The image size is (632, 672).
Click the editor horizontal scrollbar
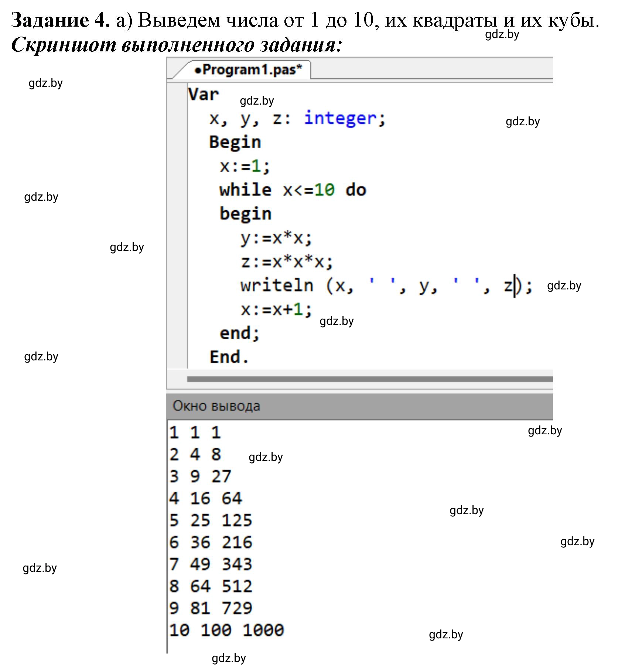point(370,379)
